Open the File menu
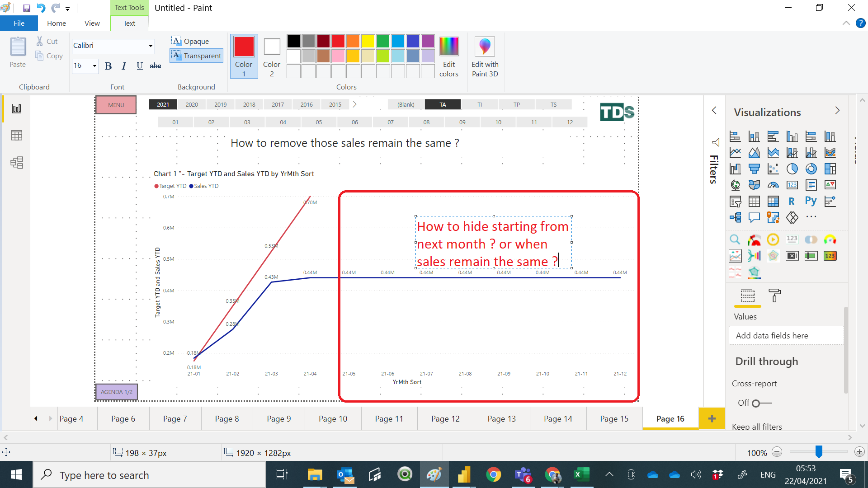The width and height of the screenshot is (868, 488). (x=19, y=23)
